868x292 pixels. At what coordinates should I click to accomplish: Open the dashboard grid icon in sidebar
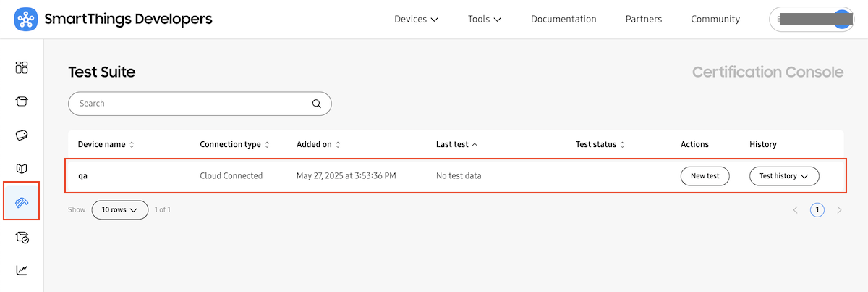click(22, 68)
